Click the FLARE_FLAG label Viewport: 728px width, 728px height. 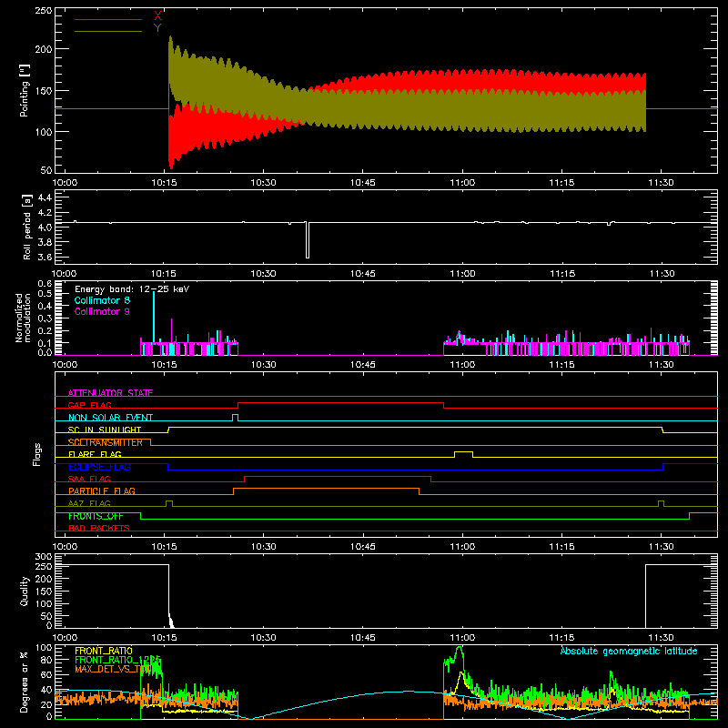(x=95, y=454)
